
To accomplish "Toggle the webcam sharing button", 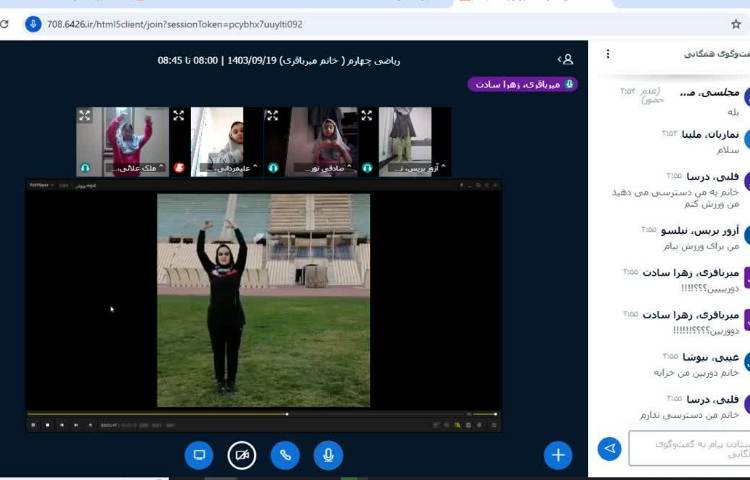I will [x=242, y=455].
